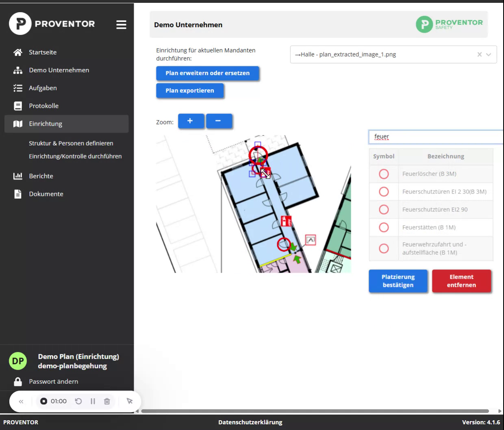Pause the screen recording
The image size is (504, 430).
click(93, 401)
